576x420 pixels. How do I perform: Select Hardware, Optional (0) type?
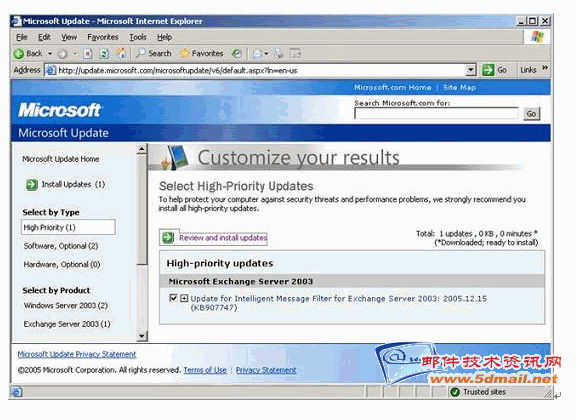tap(62, 265)
